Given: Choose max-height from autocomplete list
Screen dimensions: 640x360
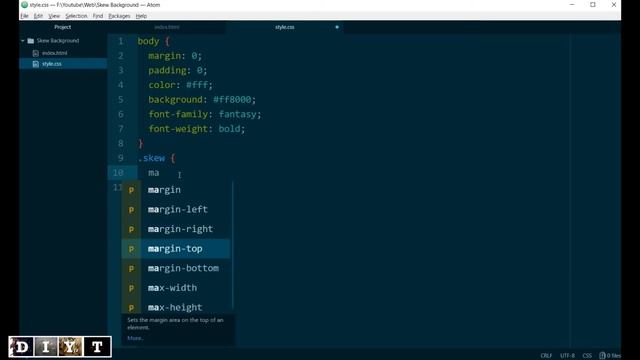Looking at the screenshot, I should (x=176, y=307).
